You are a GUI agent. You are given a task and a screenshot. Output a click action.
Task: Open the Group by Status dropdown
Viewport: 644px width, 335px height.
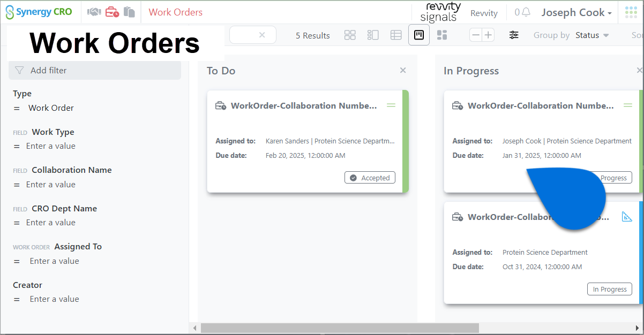[592, 35]
